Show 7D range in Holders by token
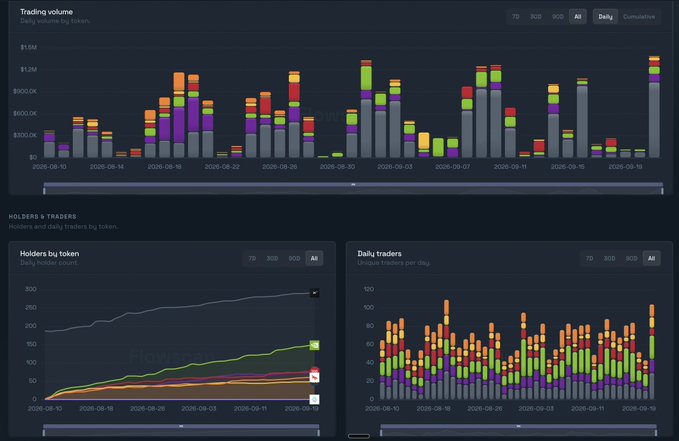The image size is (679, 441). (x=252, y=258)
